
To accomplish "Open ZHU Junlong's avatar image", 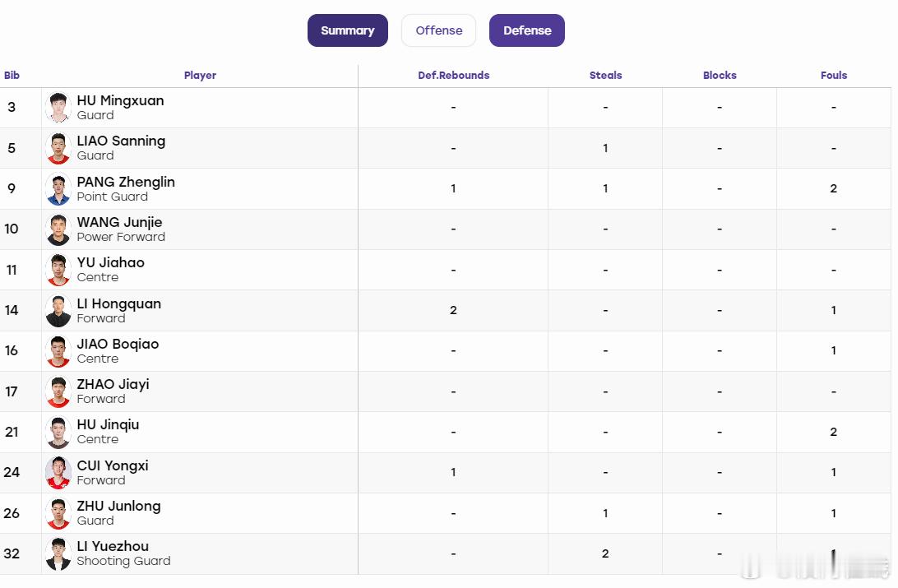I will click(x=58, y=513).
